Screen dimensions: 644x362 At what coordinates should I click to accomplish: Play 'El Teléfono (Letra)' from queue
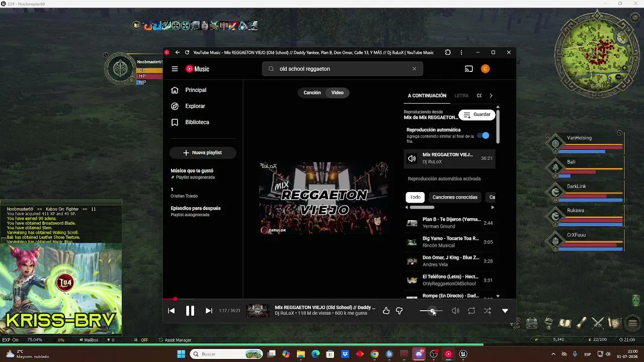(x=450, y=280)
